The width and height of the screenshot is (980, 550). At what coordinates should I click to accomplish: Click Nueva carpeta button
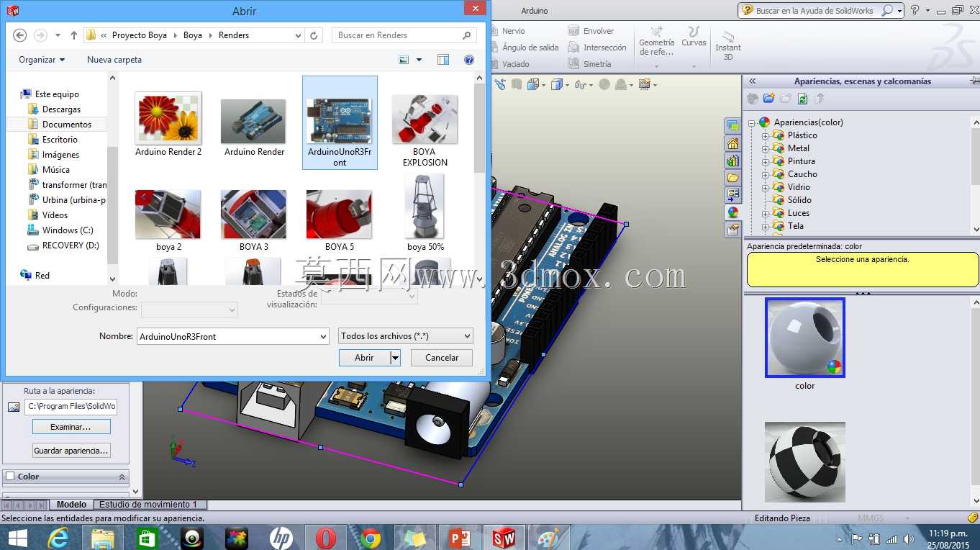(114, 60)
